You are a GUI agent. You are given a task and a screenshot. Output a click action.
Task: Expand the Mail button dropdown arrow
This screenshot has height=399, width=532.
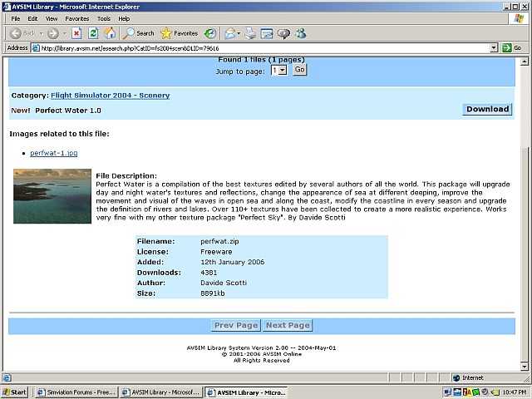point(239,33)
